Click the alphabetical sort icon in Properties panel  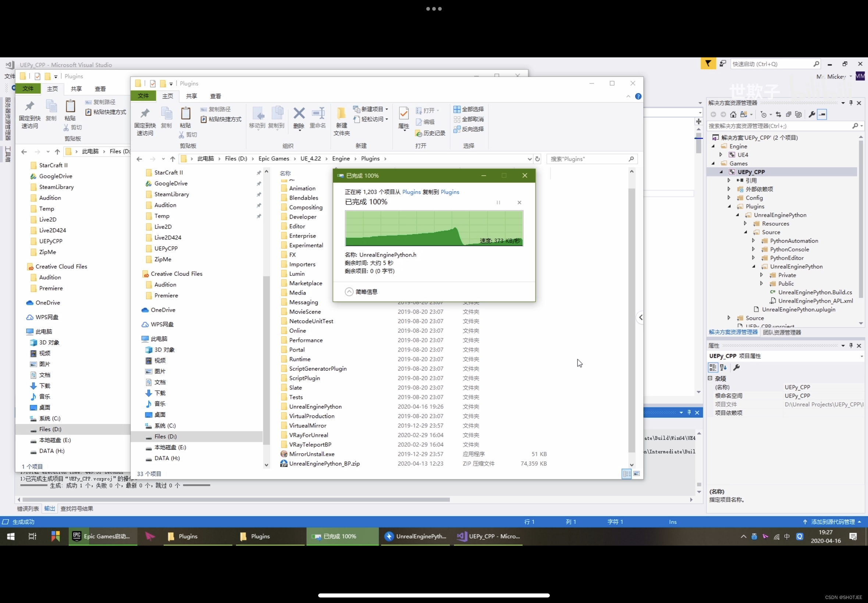coord(723,367)
